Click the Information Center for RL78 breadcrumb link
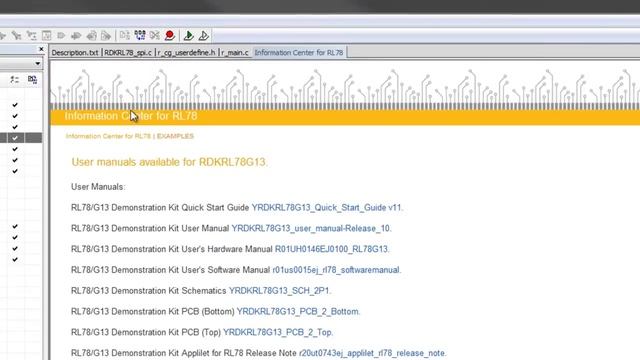Screen dimensions: 640x360 (108, 136)
